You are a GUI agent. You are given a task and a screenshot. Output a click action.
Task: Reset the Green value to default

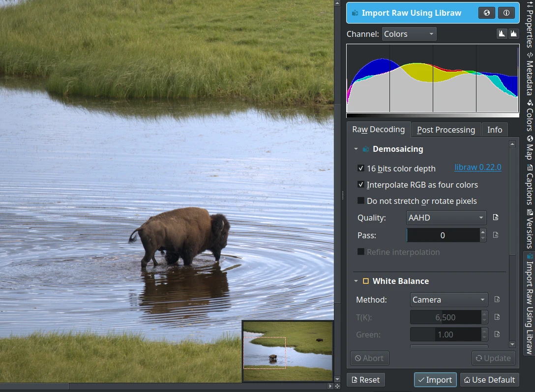point(497,334)
